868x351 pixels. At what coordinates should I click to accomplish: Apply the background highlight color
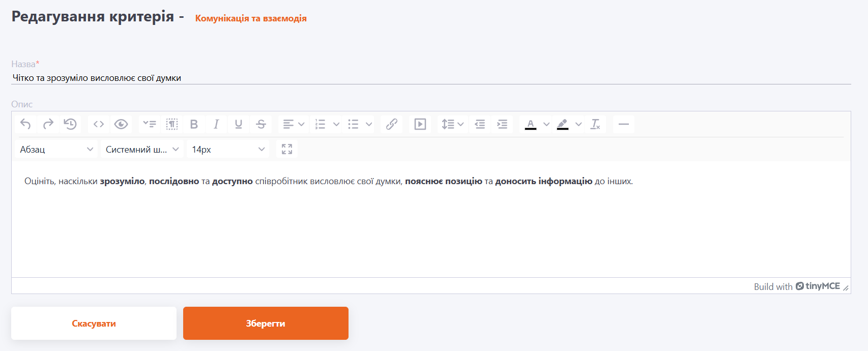coord(563,124)
